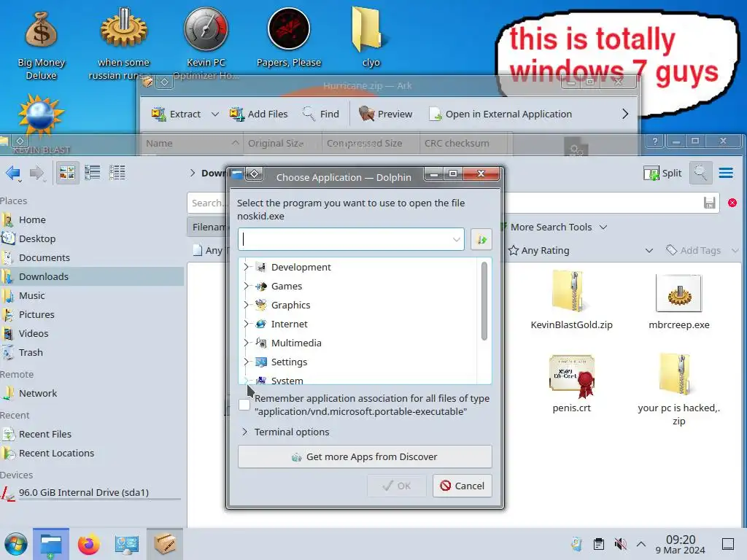Sort by Name column in Ark
Viewport: 747px width, 560px height.
pyautogui.click(x=192, y=144)
